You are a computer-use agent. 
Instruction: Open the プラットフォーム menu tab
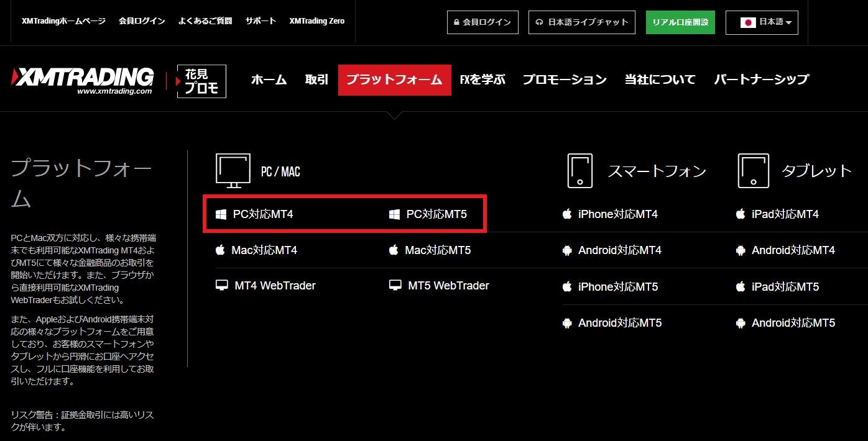pyautogui.click(x=394, y=80)
